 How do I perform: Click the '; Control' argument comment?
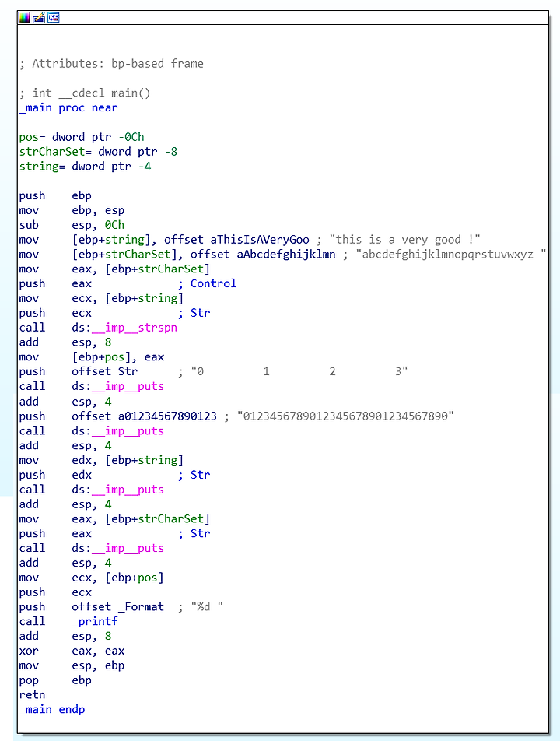coord(207,283)
